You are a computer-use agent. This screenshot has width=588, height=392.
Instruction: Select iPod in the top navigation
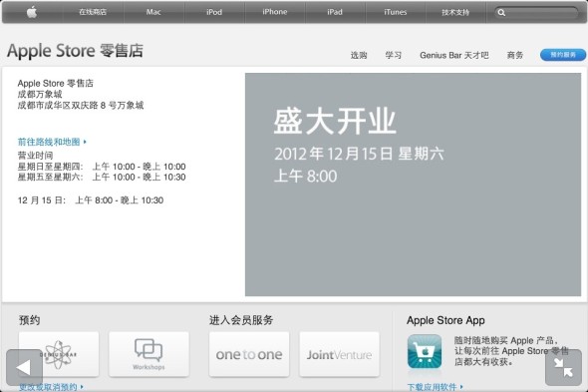tap(214, 12)
